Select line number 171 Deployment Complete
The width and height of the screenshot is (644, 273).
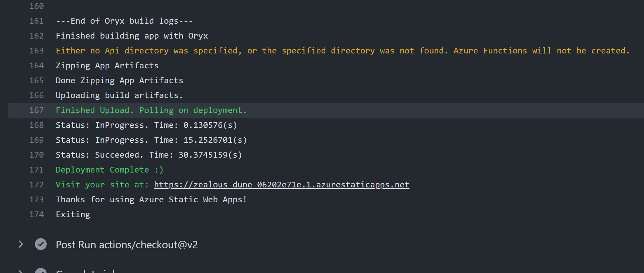(x=36, y=169)
